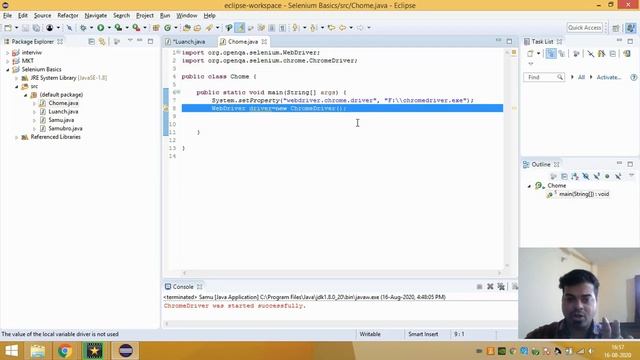
Task: Open Chrome from the Windows taskbar
Action: 64,351
